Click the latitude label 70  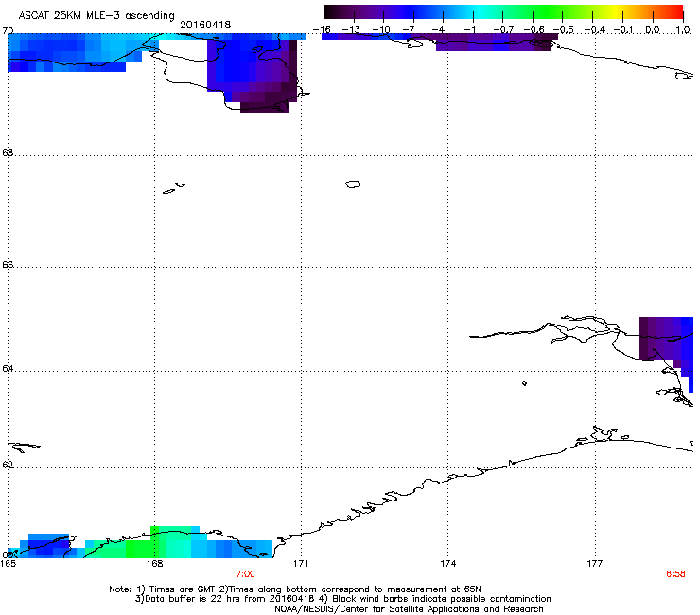pos(8,31)
